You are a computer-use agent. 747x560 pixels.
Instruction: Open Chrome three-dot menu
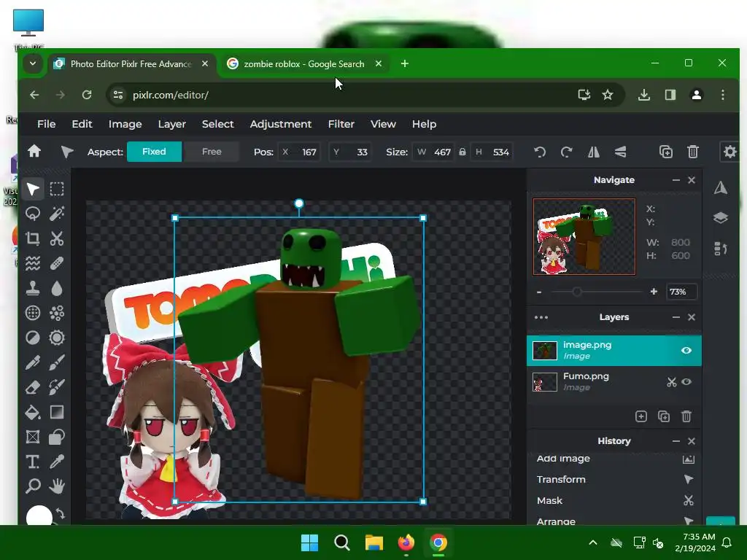[723, 95]
